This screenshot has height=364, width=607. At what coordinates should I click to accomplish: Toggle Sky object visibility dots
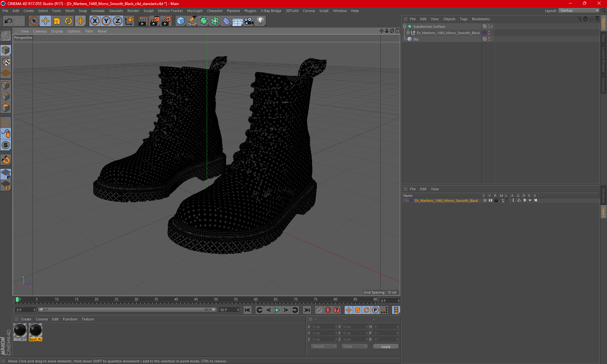pyautogui.click(x=489, y=39)
